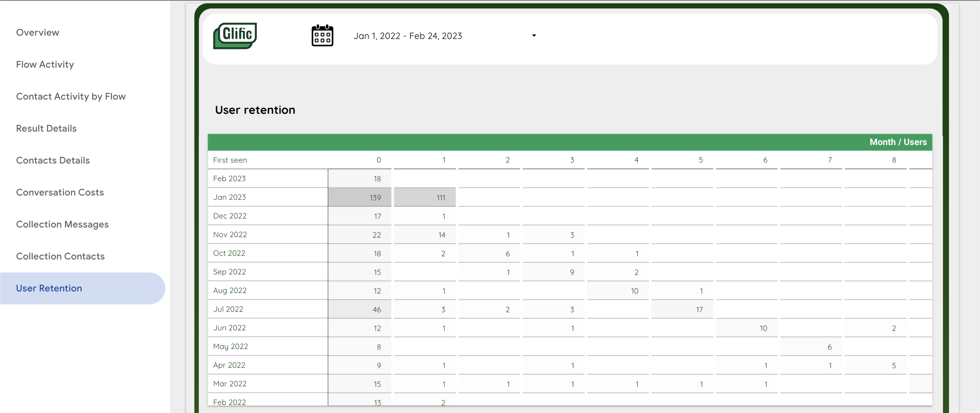Click the Apr 2022 month 8 cell showing 5
The height and width of the screenshot is (413, 980).
875,365
